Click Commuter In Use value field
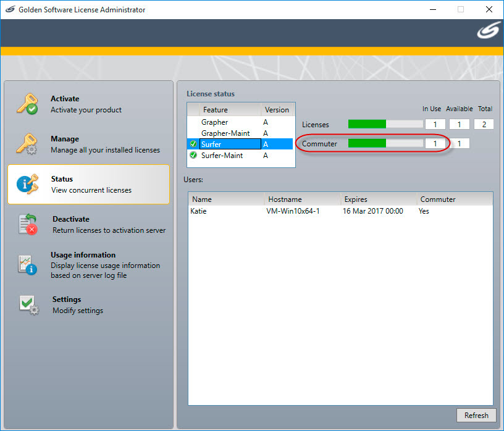 [435, 143]
